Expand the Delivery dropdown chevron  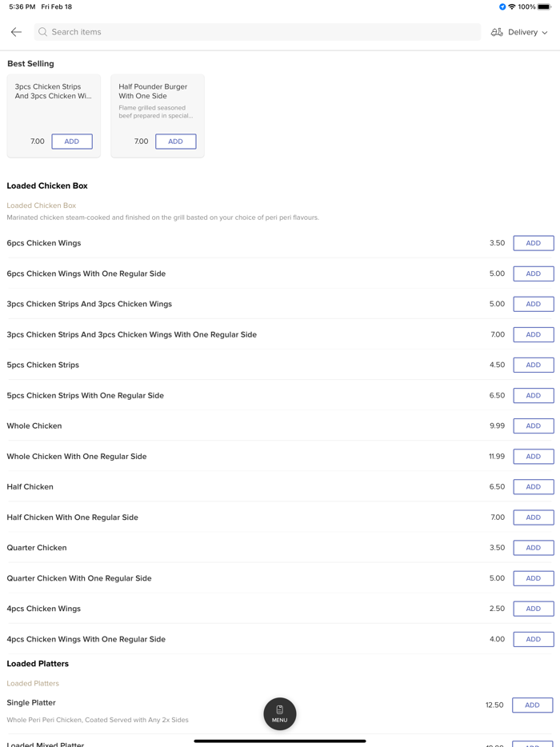pos(545,33)
